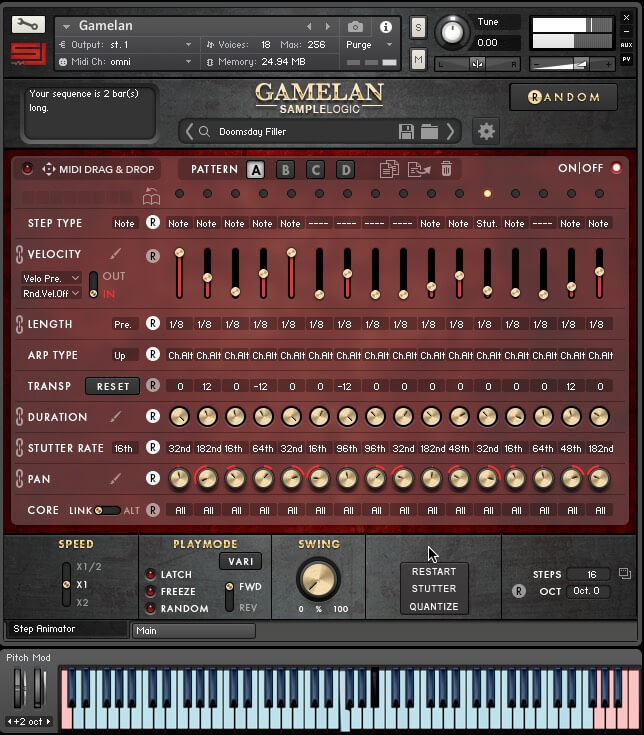Randomize Stutter Rate row with R icon

pyautogui.click(x=153, y=447)
